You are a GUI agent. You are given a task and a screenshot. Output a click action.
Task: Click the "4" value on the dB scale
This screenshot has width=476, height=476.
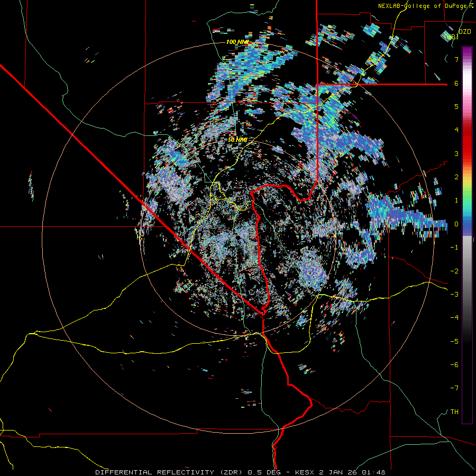pos(456,130)
